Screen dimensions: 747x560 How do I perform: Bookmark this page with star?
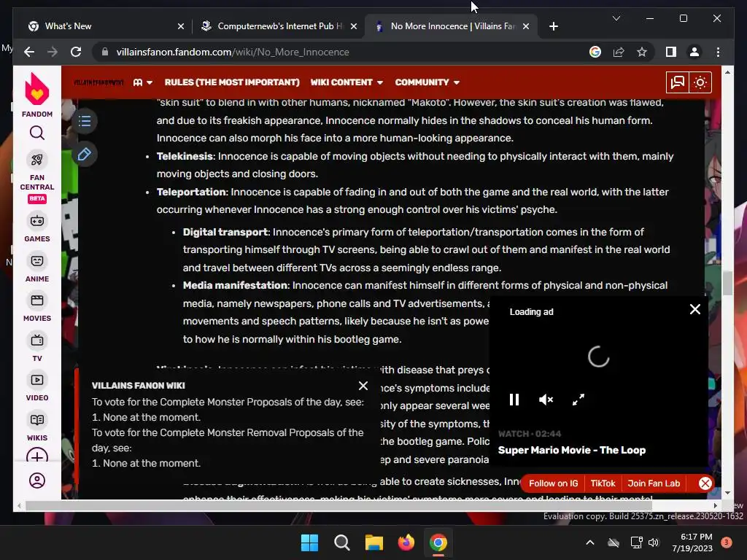click(642, 52)
